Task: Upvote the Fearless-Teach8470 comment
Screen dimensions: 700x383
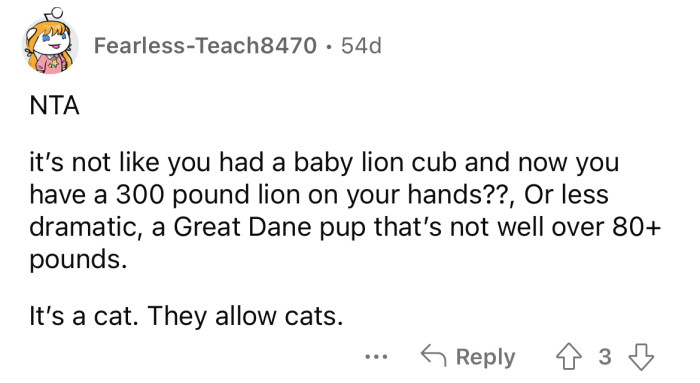Action: click(568, 357)
